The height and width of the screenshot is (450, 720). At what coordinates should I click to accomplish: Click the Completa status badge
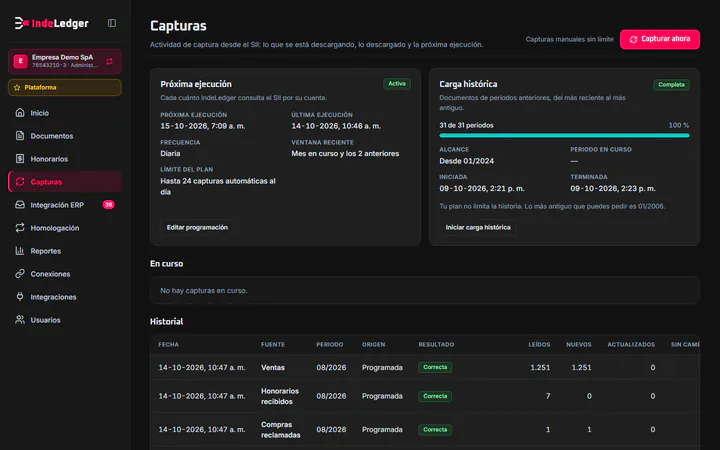click(671, 84)
